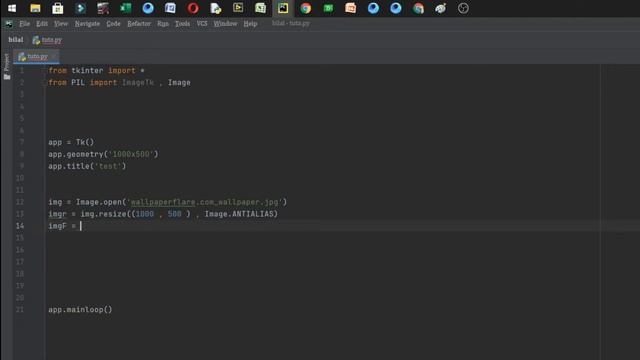Click the PyCharm logo in the menu bar
The height and width of the screenshot is (360, 640).
click(9, 24)
